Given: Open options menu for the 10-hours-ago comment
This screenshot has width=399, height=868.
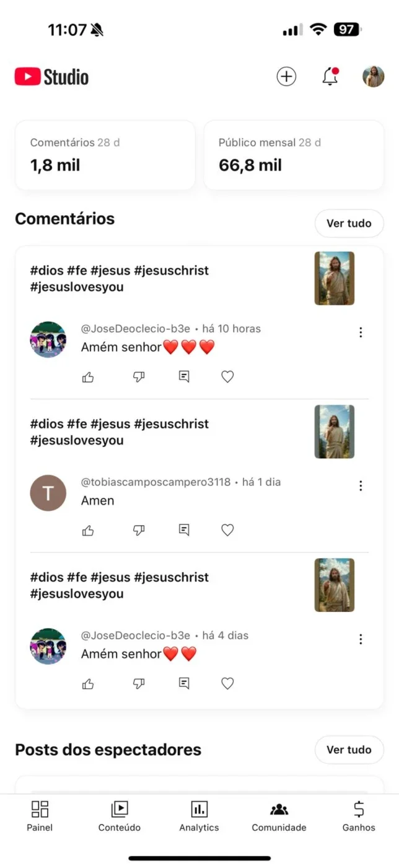Looking at the screenshot, I should 361,332.
